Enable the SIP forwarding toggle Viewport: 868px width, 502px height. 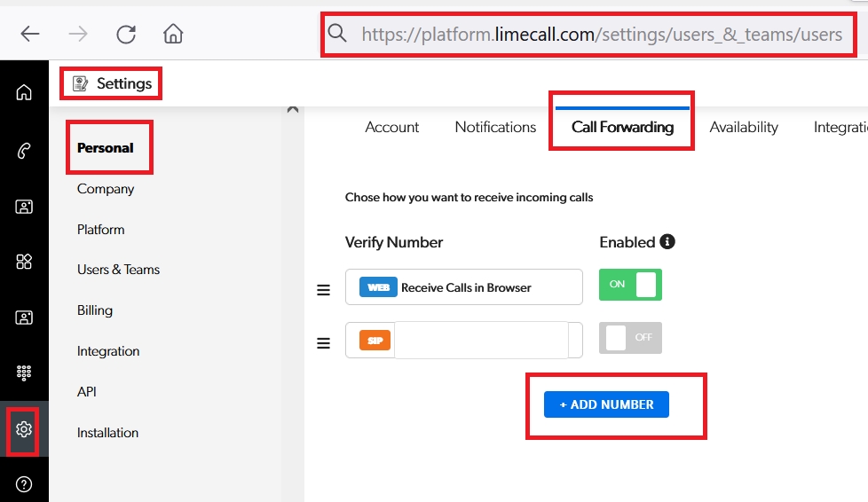coord(630,338)
